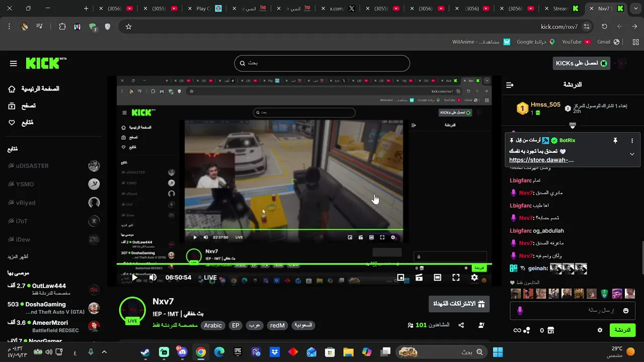Mute the stream volume
The width and height of the screenshot is (644, 362).
pos(153,278)
